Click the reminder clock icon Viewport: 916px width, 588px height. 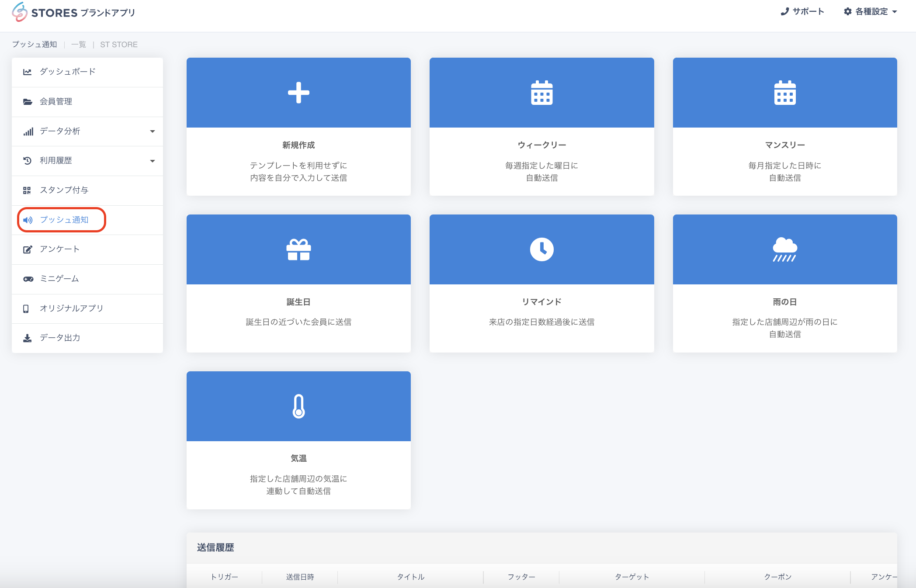pos(541,249)
